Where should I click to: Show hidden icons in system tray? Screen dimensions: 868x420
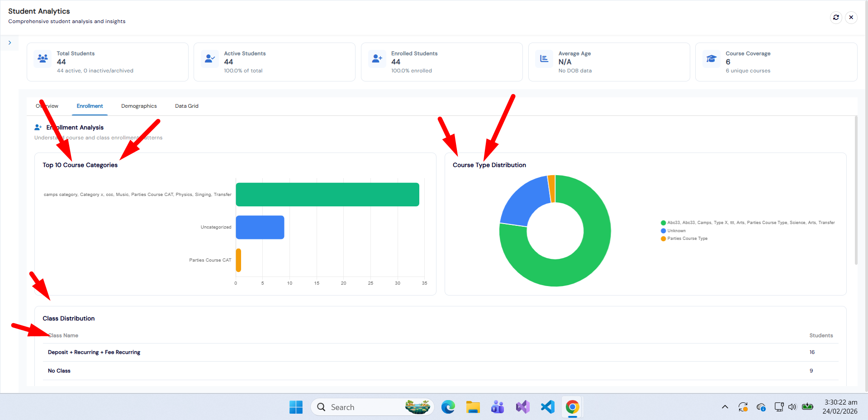tap(725, 407)
